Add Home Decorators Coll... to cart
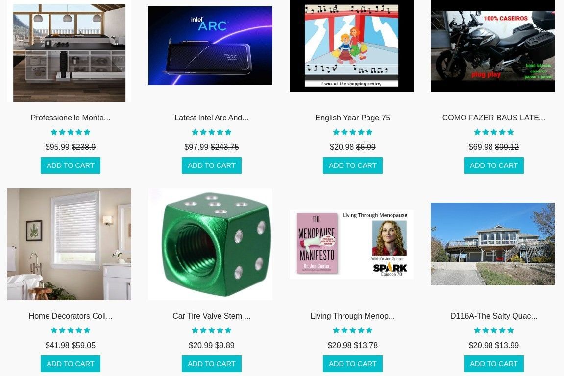588x376 pixels. pos(71,364)
